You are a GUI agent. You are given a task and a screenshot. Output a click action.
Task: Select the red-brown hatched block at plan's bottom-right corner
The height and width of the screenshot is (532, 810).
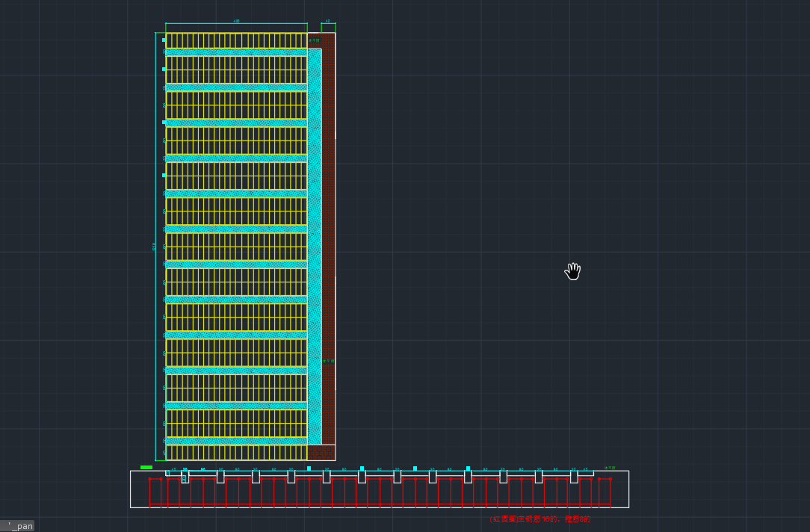click(x=321, y=453)
